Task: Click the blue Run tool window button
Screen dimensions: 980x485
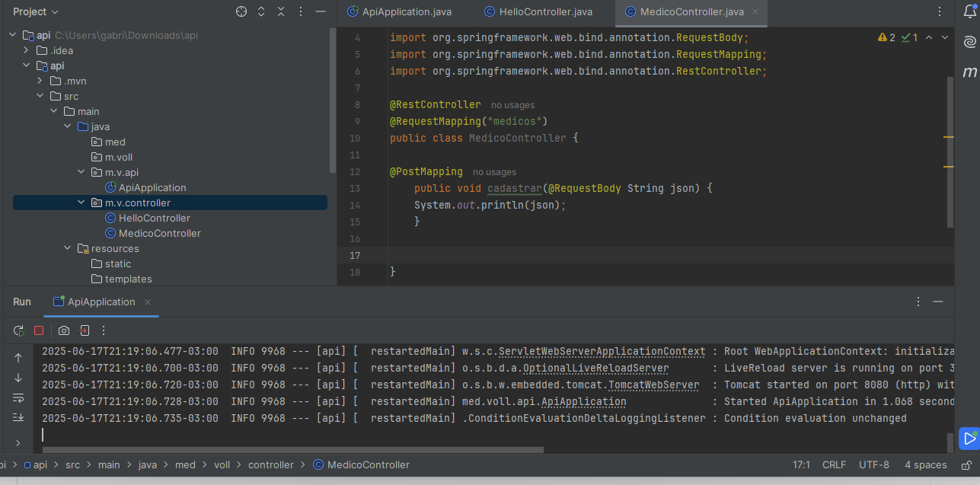Action: coord(969,439)
